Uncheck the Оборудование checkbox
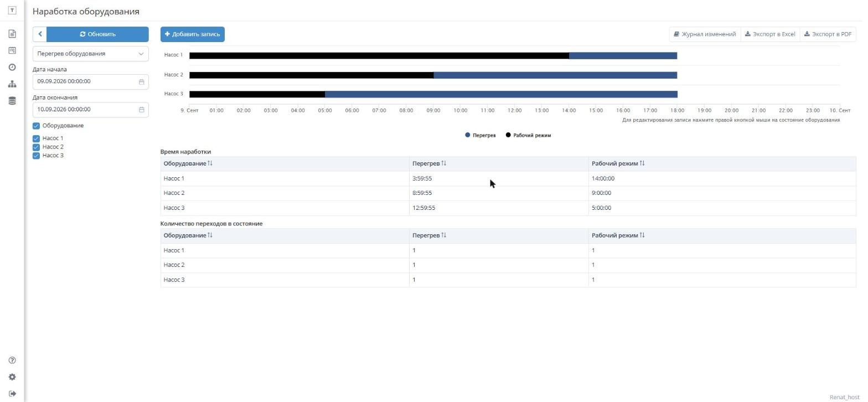This screenshot has width=868, height=402. [37, 126]
